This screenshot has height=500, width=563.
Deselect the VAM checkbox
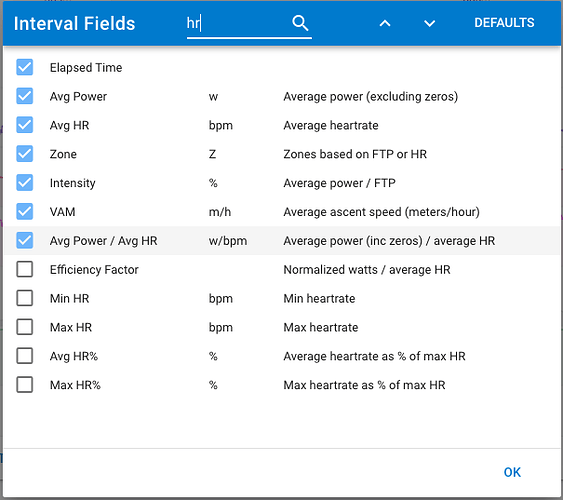(x=24, y=211)
